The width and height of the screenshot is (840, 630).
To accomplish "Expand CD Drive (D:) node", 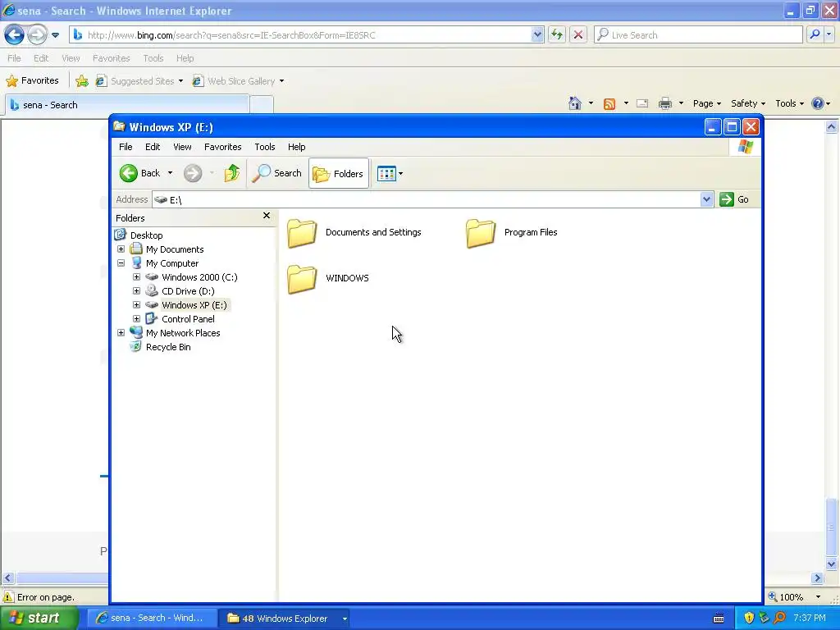I will point(137,291).
